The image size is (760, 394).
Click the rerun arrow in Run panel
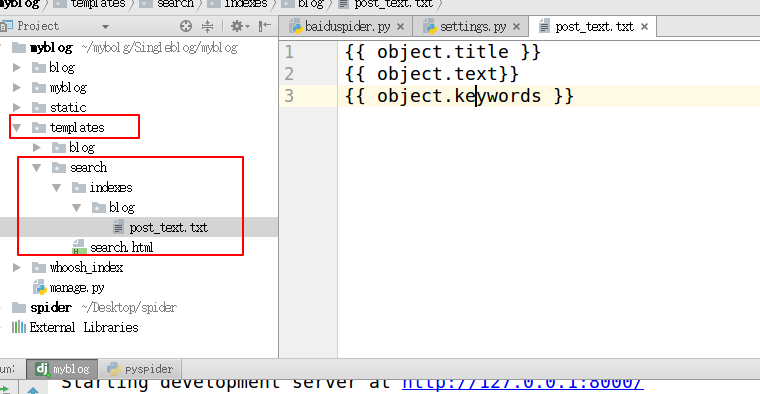5,389
